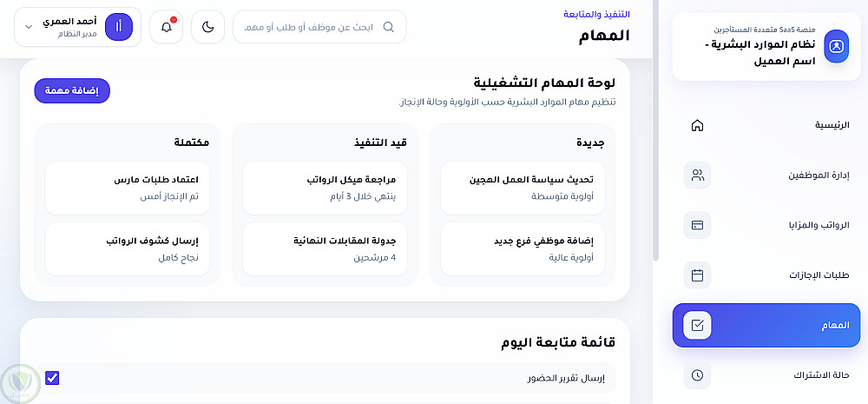Click the home icon beside الرئيسية

tap(697, 125)
